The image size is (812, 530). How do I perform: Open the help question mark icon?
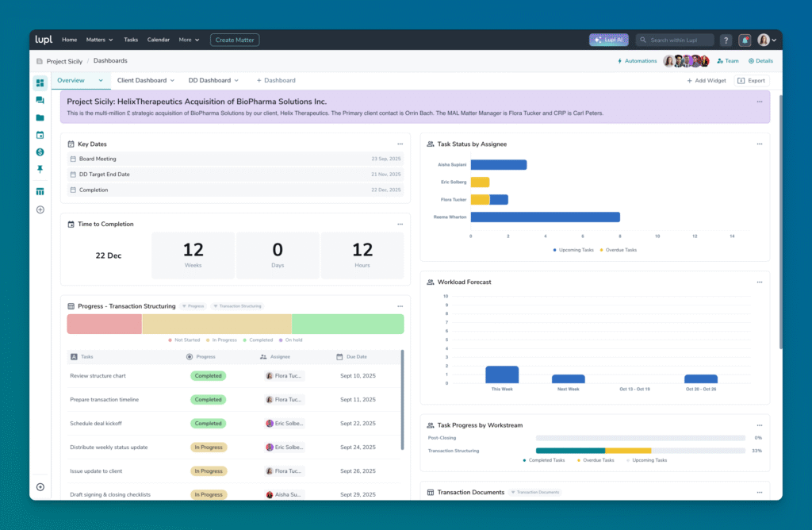point(726,40)
